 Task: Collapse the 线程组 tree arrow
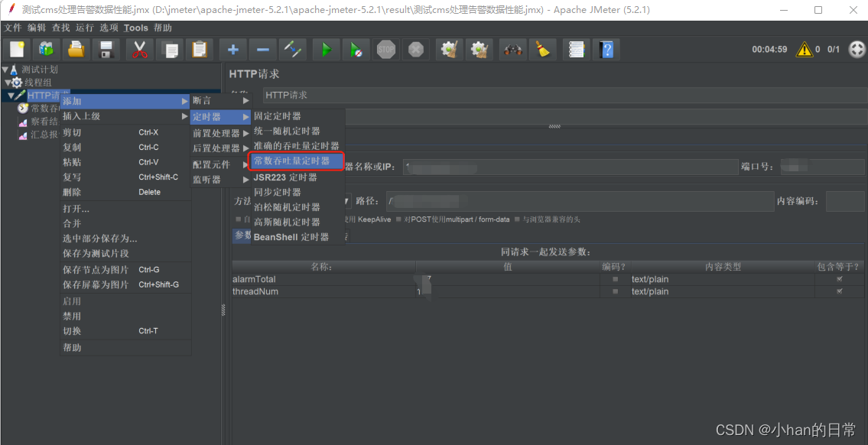point(8,83)
